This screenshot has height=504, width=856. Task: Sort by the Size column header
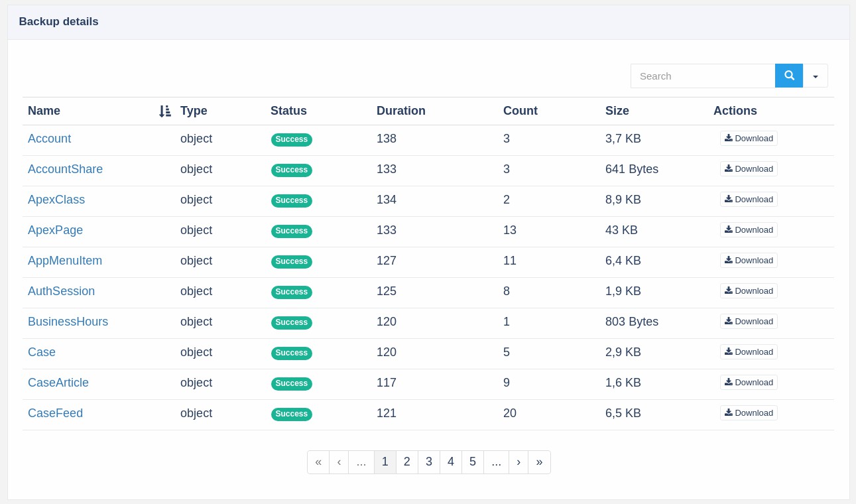point(617,111)
